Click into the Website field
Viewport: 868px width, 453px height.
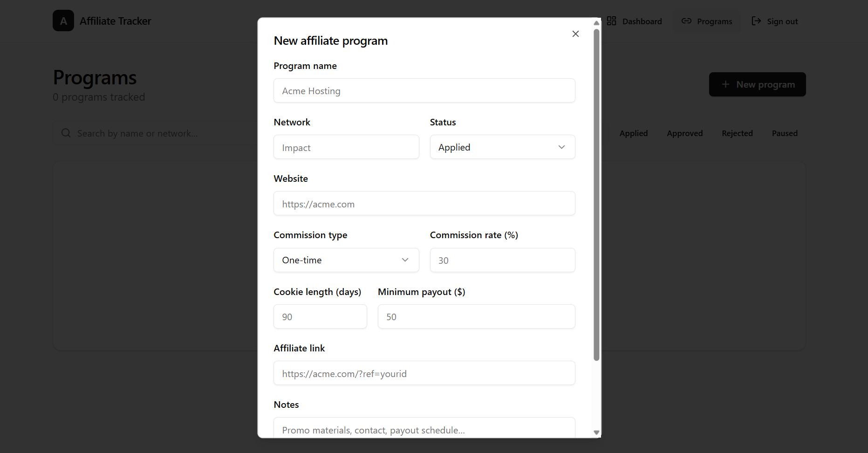click(424, 204)
